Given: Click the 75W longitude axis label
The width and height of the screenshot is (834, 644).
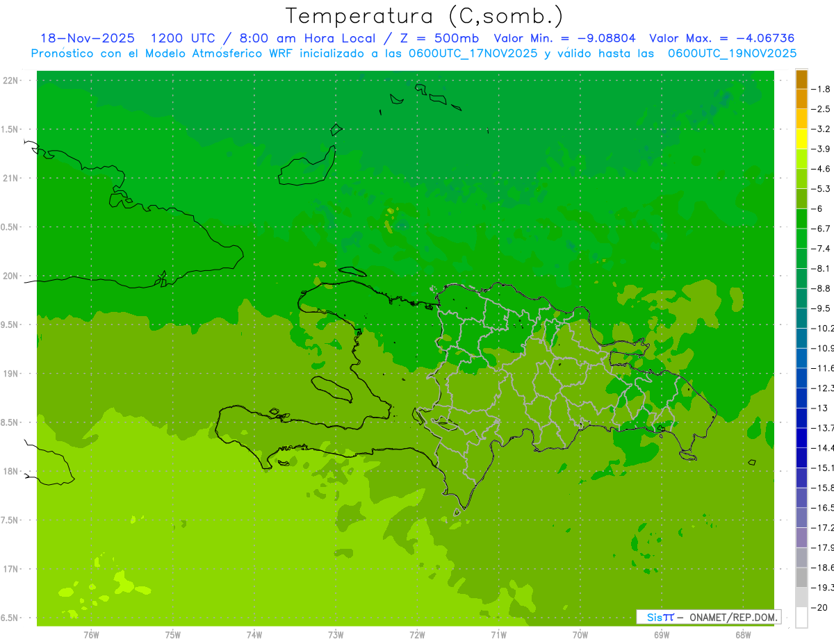Looking at the screenshot, I should pos(172,635).
